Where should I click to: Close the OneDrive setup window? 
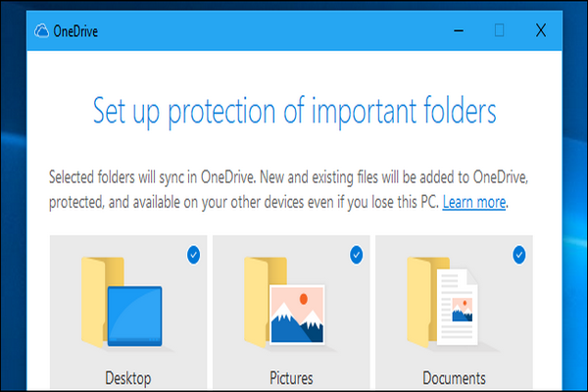pyautogui.click(x=540, y=31)
